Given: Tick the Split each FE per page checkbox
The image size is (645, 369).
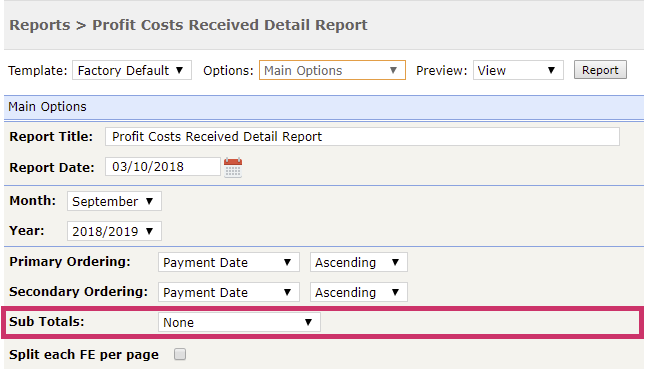Looking at the screenshot, I should [x=180, y=354].
